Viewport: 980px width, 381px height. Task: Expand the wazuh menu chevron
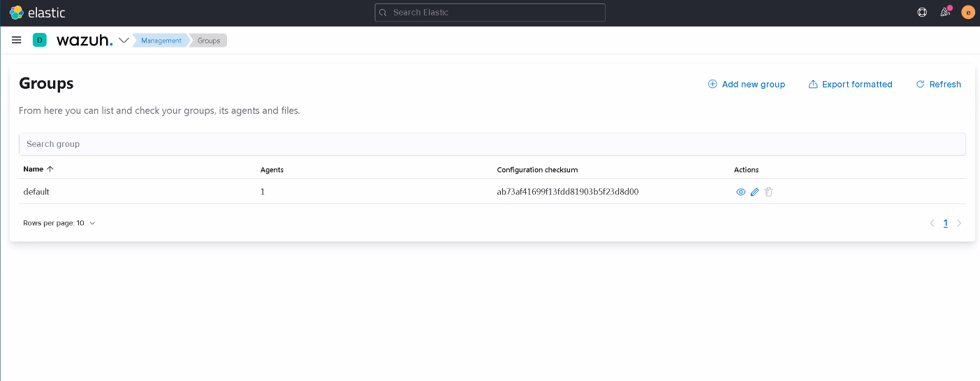coord(124,41)
